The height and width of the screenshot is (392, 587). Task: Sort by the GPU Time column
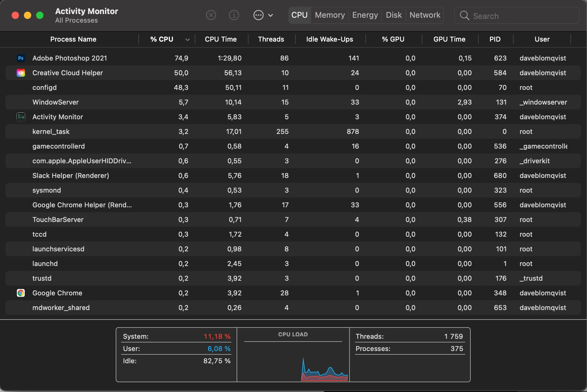pos(449,39)
